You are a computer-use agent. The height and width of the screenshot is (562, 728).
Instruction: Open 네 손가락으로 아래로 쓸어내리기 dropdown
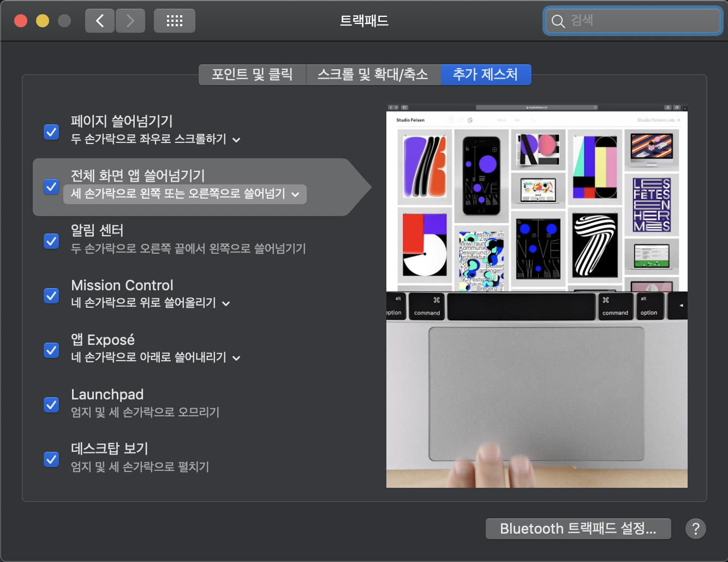click(156, 357)
